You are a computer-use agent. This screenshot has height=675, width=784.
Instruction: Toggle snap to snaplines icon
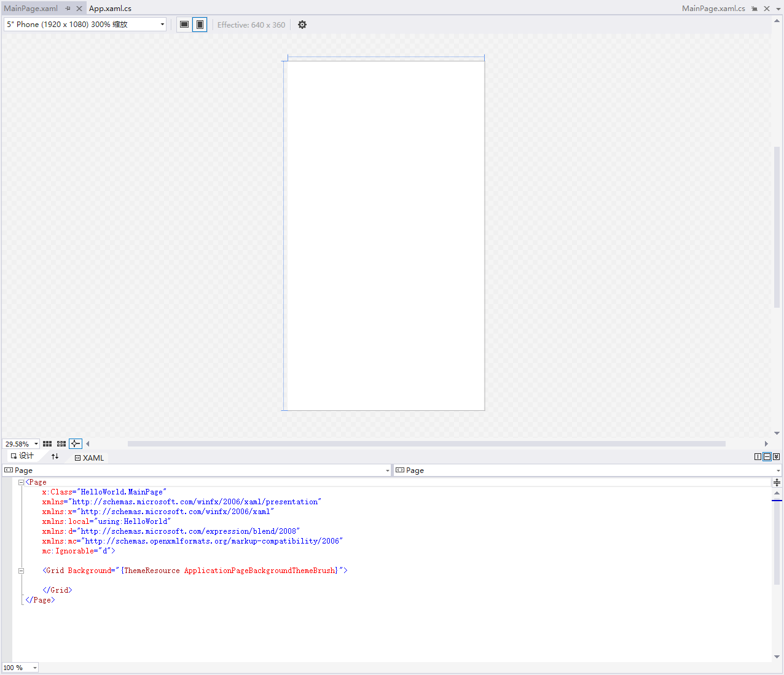pyautogui.click(x=76, y=443)
